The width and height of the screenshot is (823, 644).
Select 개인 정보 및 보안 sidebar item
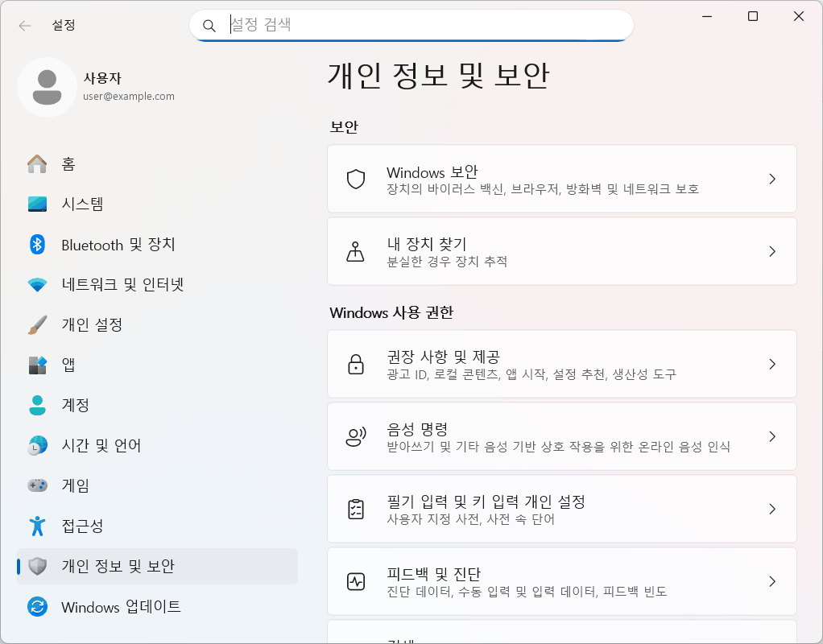click(x=157, y=566)
